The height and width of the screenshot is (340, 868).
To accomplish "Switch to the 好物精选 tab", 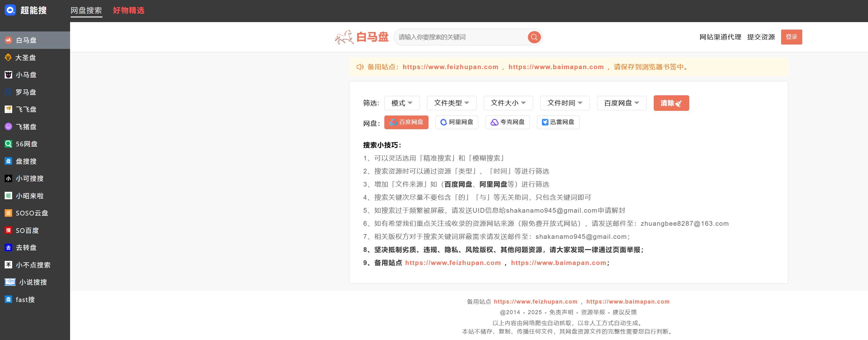I will pos(128,11).
